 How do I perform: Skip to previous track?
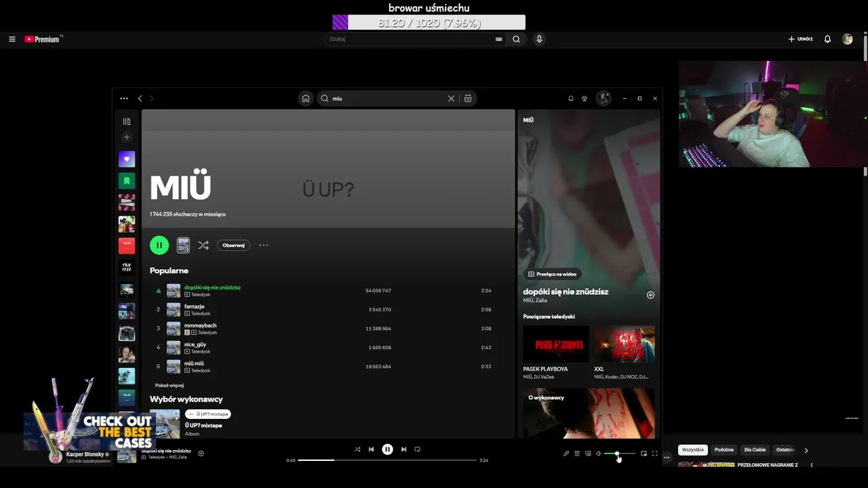[x=371, y=449]
